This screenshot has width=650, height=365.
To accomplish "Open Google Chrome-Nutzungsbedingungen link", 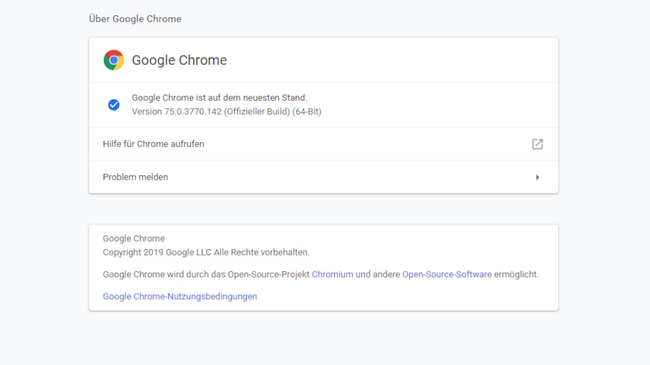I will [180, 297].
